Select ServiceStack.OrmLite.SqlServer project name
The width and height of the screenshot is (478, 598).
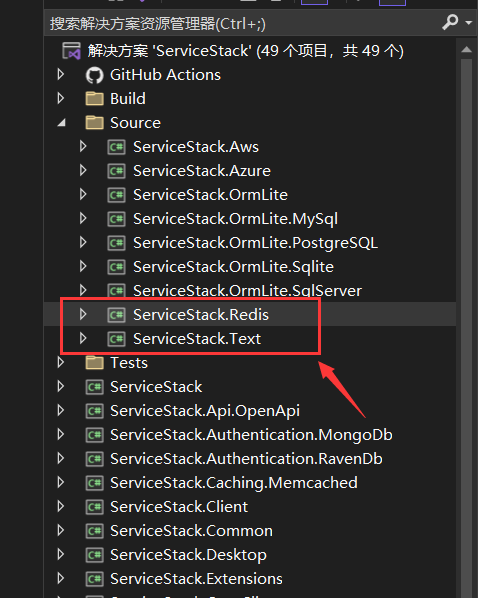click(x=247, y=291)
